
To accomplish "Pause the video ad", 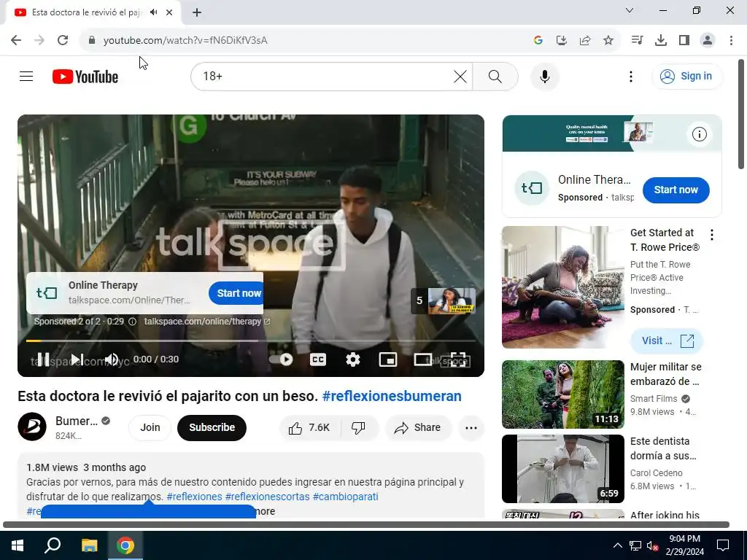I will (43, 359).
